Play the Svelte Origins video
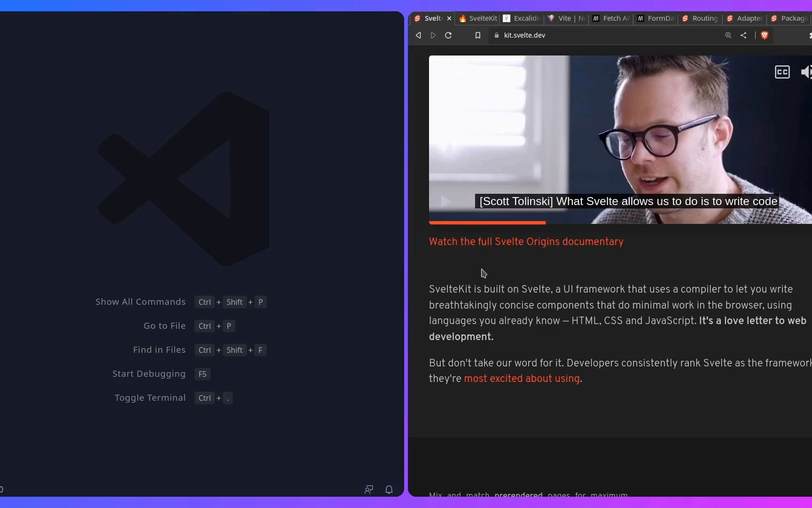This screenshot has height=508, width=812. click(x=445, y=201)
